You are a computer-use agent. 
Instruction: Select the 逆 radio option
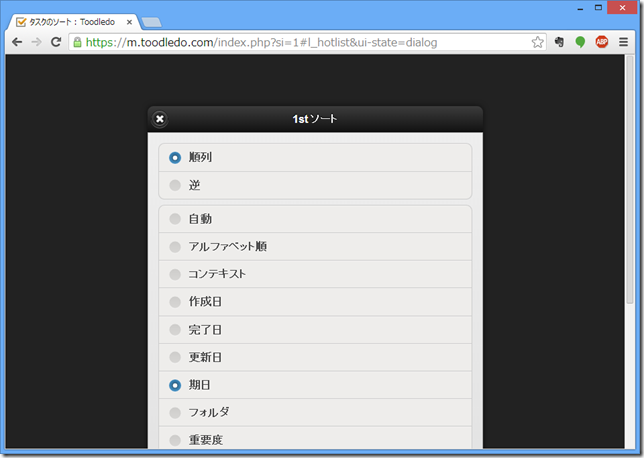[315, 185]
